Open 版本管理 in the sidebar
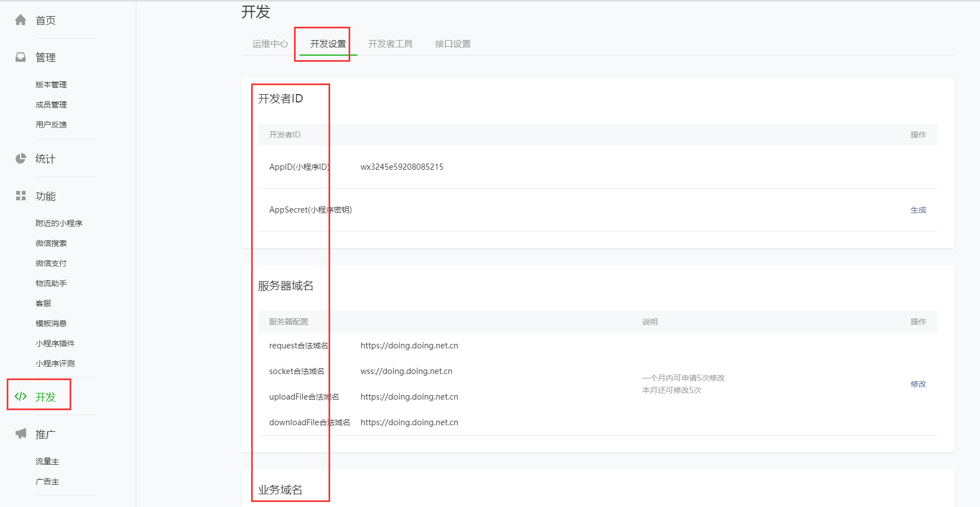The height and width of the screenshot is (507, 980). pos(51,85)
